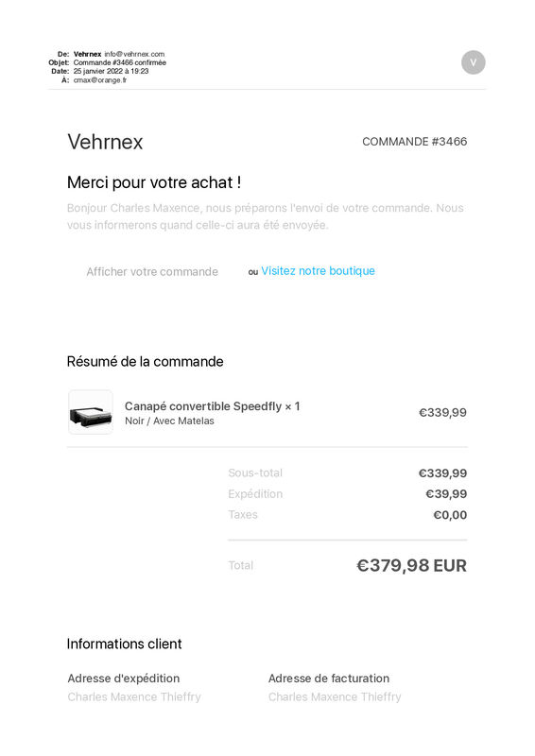The height and width of the screenshot is (756, 535).
Task: Click the Vehrnex store logo title
Action: tap(105, 142)
